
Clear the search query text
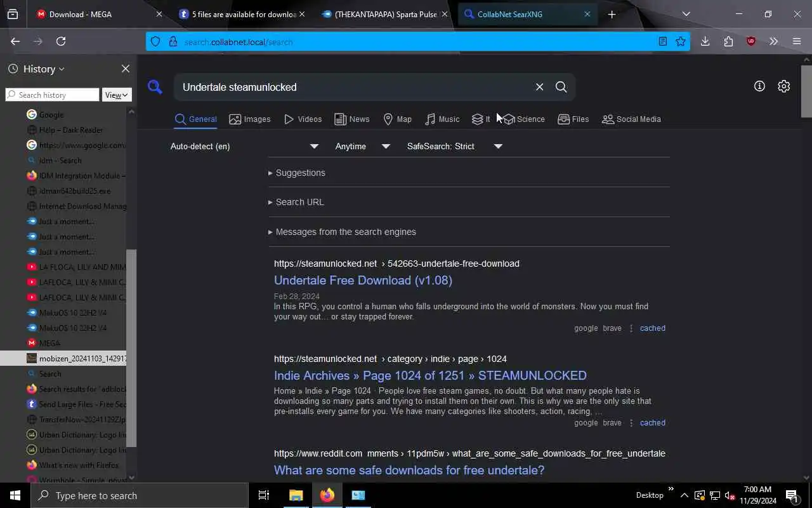(539, 87)
